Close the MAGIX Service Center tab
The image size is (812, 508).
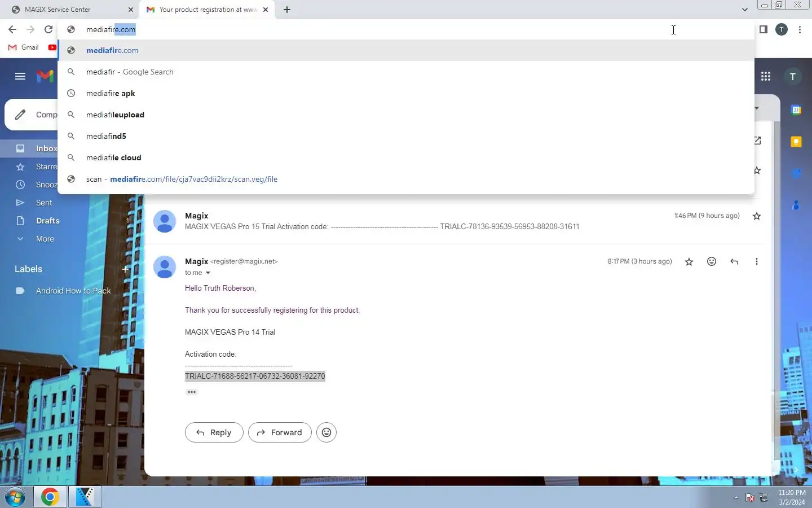(131, 10)
